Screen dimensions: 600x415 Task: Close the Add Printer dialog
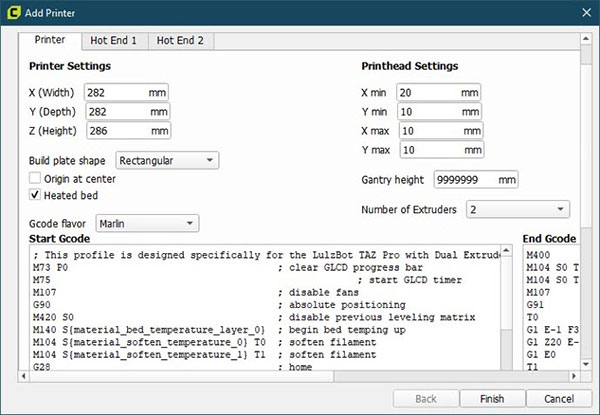[x=582, y=14]
